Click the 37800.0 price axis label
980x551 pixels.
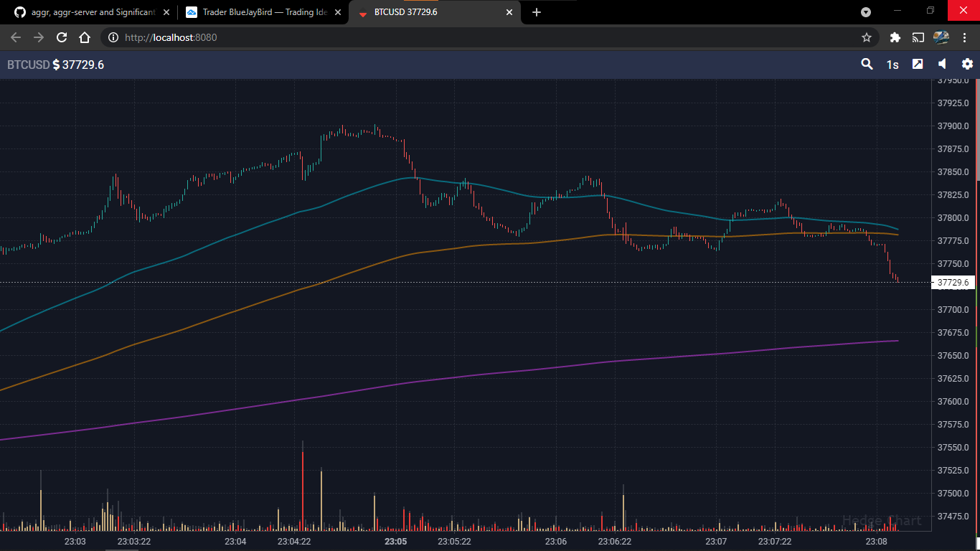pyautogui.click(x=953, y=218)
